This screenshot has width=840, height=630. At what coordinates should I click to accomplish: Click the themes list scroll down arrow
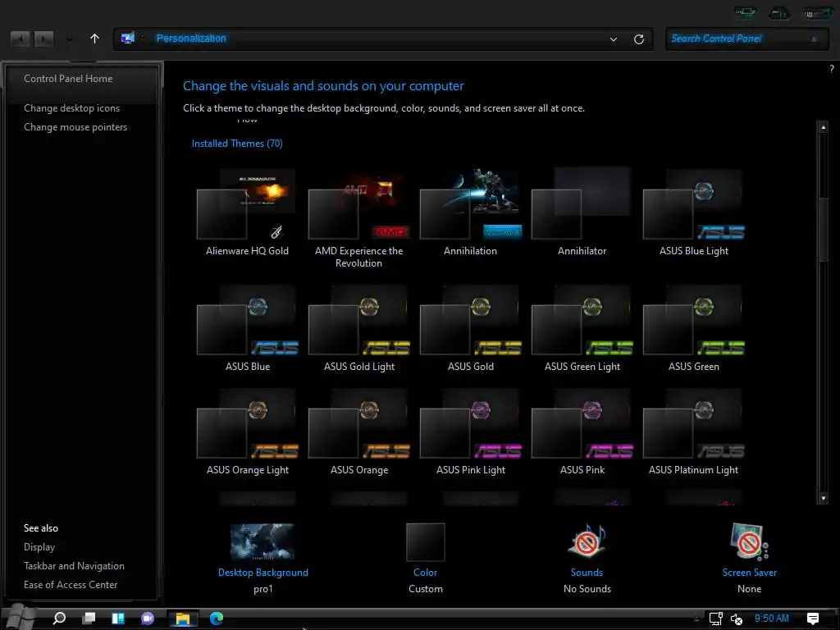pyautogui.click(x=824, y=498)
